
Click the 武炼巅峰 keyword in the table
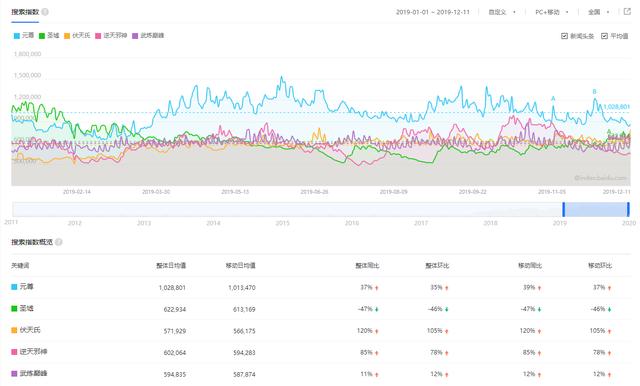tap(33, 373)
